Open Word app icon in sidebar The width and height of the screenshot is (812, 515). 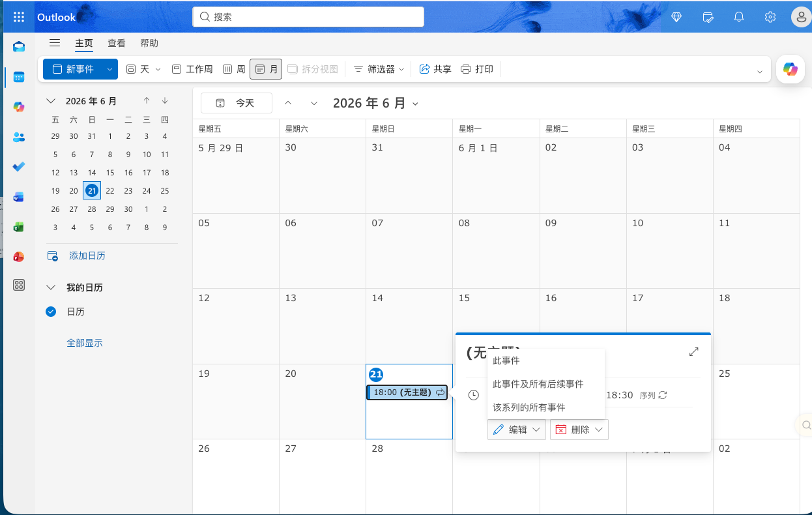click(x=19, y=197)
